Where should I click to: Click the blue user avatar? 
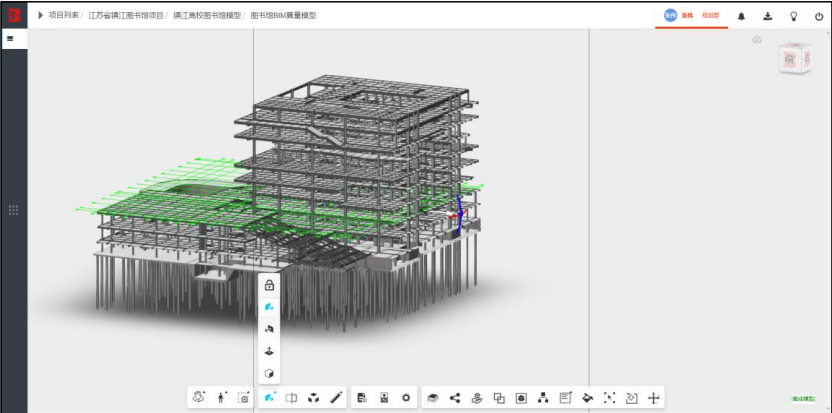(x=670, y=15)
